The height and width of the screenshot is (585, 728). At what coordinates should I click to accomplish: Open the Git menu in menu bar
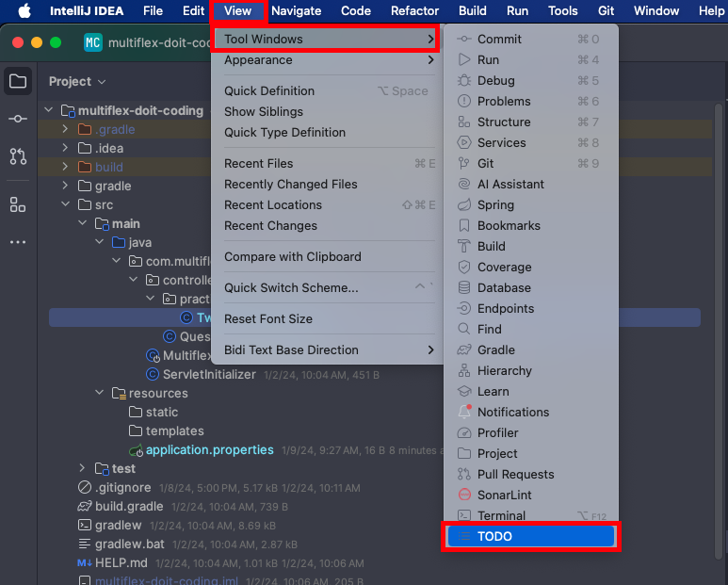point(606,10)
